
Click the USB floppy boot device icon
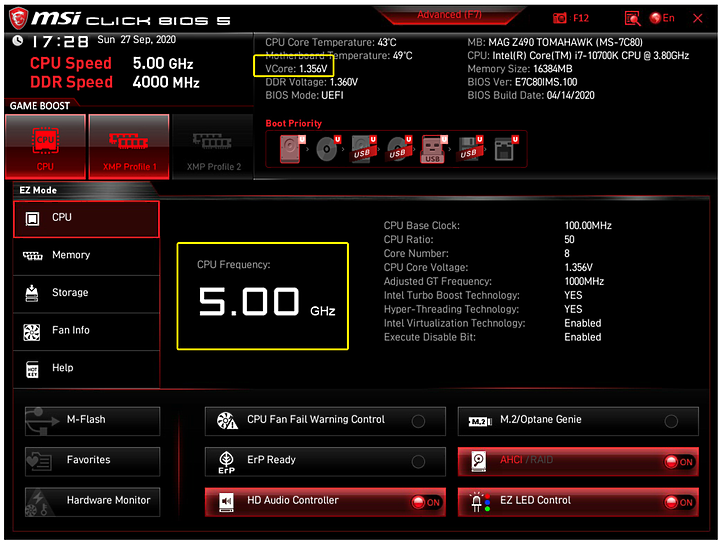470,149
